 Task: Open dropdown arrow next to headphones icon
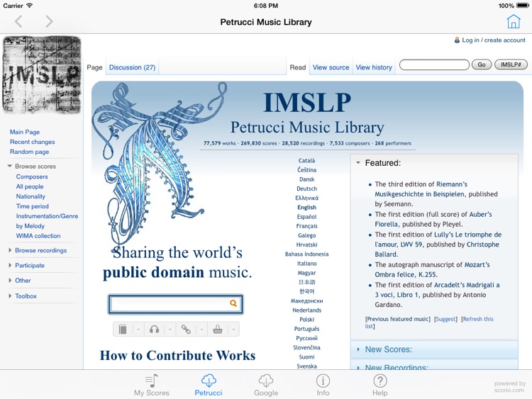pyautogui.click(x=170, y=330)
